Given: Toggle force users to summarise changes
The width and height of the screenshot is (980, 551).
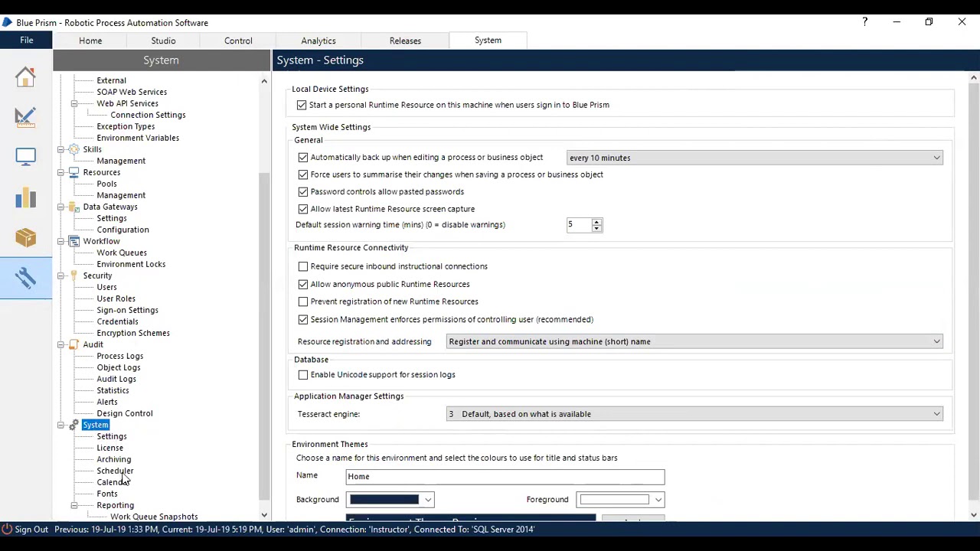Looking at the screenshot, I should 303,174.
